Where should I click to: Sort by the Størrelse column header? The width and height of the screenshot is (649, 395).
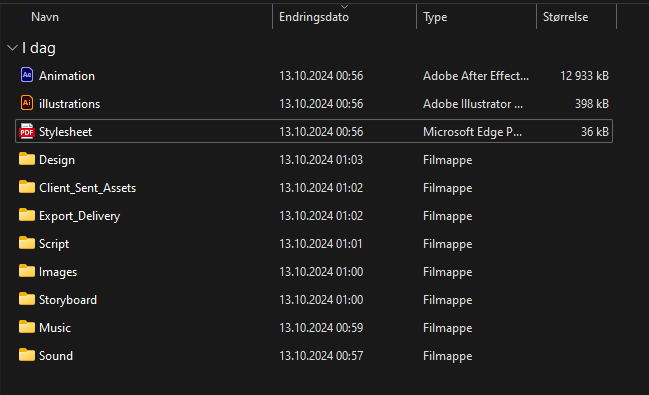click(x=565, y=17)
